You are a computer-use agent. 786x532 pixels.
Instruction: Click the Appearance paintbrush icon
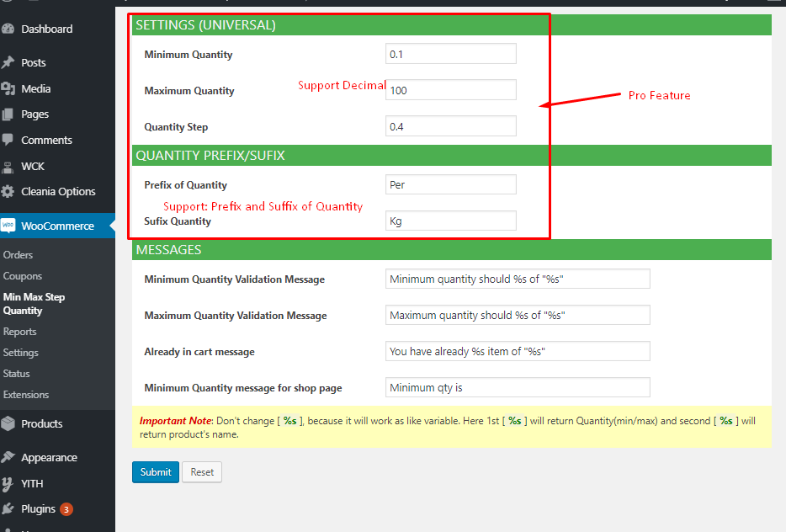point(8,457)
